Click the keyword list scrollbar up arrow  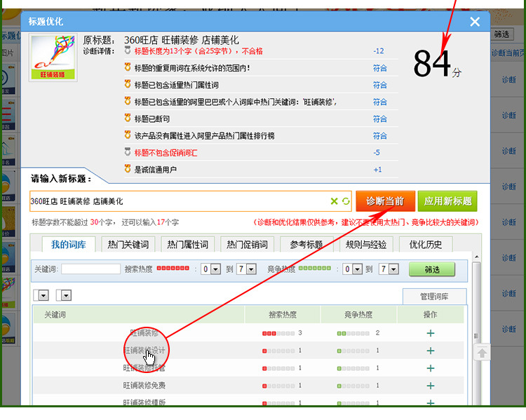(477, 257)
